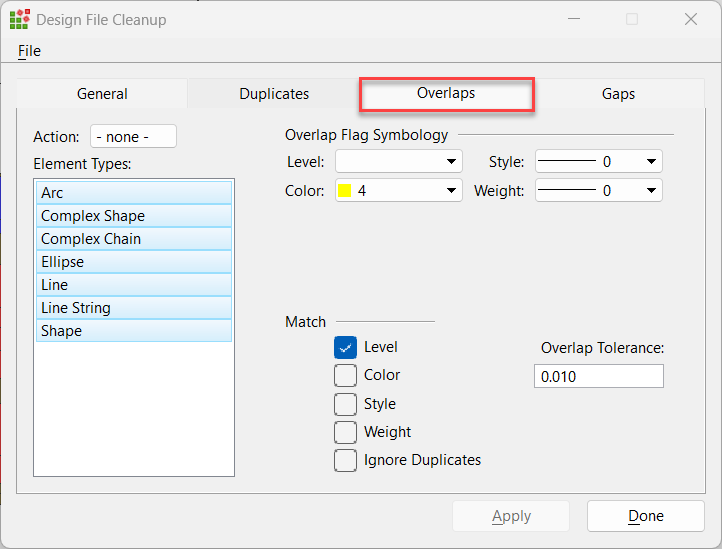Tick the Ignore Duplicates checkbox

coord(345,460)
